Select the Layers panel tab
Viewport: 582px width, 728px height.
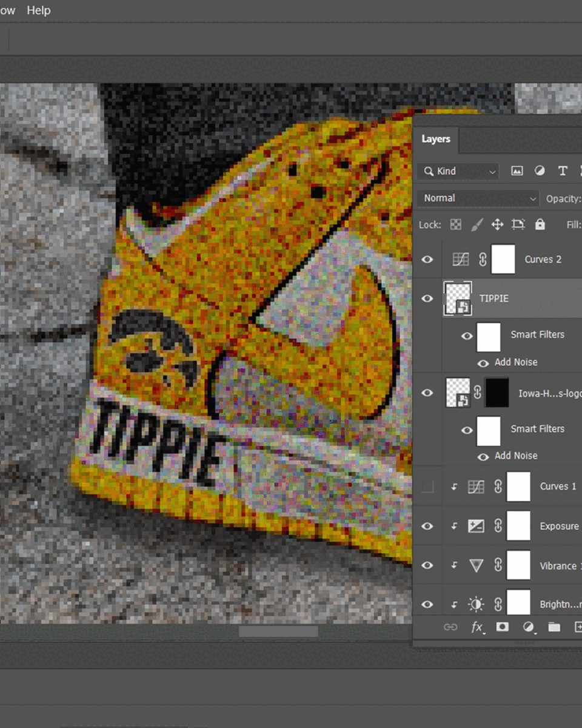(x=436, y=140)
